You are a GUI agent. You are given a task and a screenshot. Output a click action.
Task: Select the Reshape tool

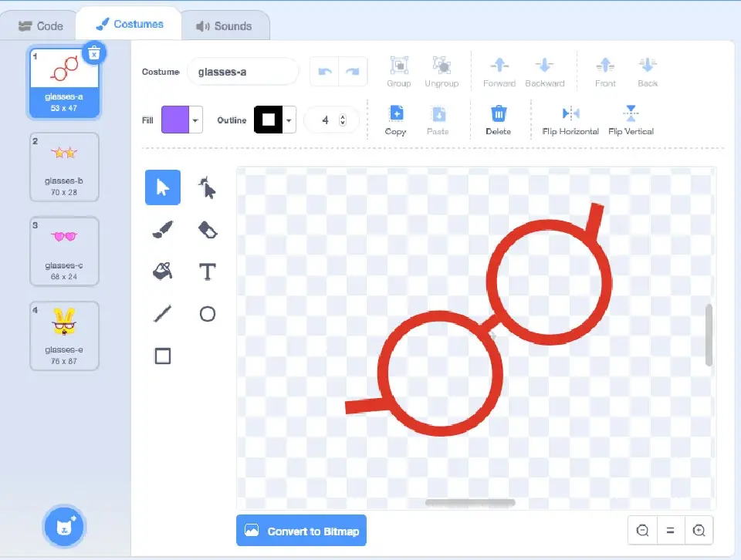click(x=207, y=187)
